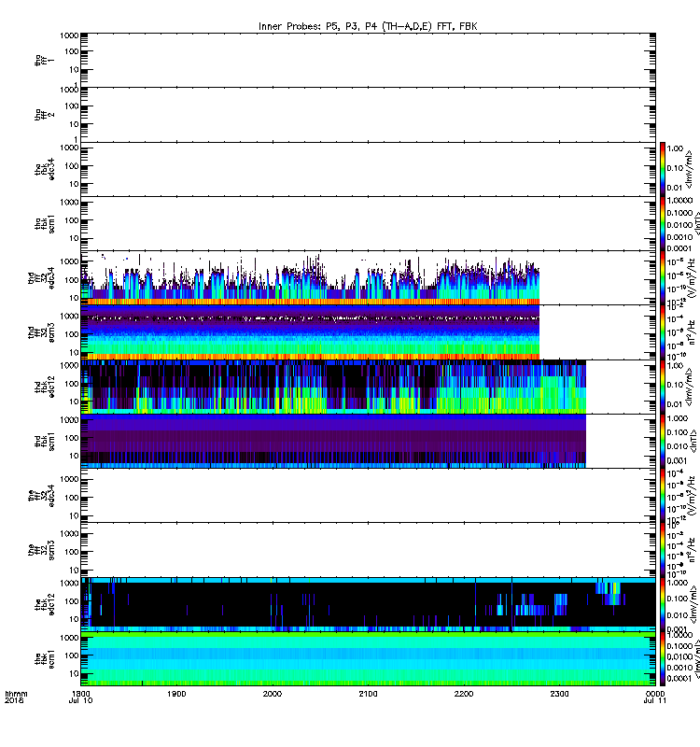Click the "the fbk edc12" axis label
The height and width of the screenshot is (747, 700).
click(44, 604)
